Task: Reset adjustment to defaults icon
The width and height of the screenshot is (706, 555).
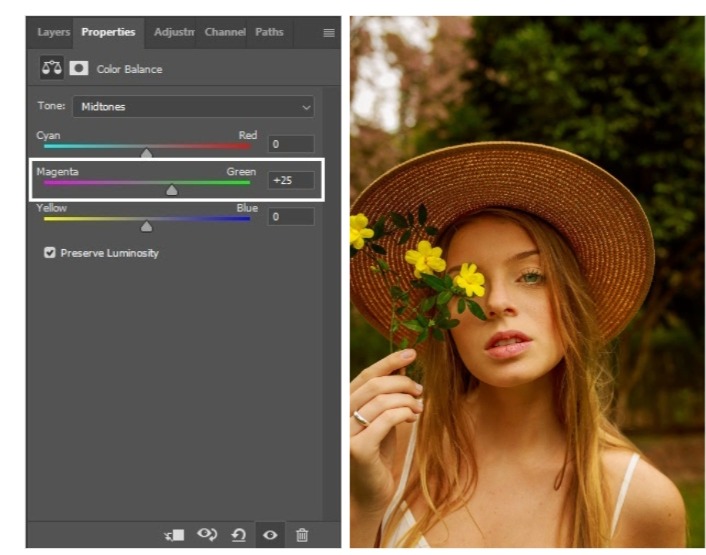Action: coord(238,535)
